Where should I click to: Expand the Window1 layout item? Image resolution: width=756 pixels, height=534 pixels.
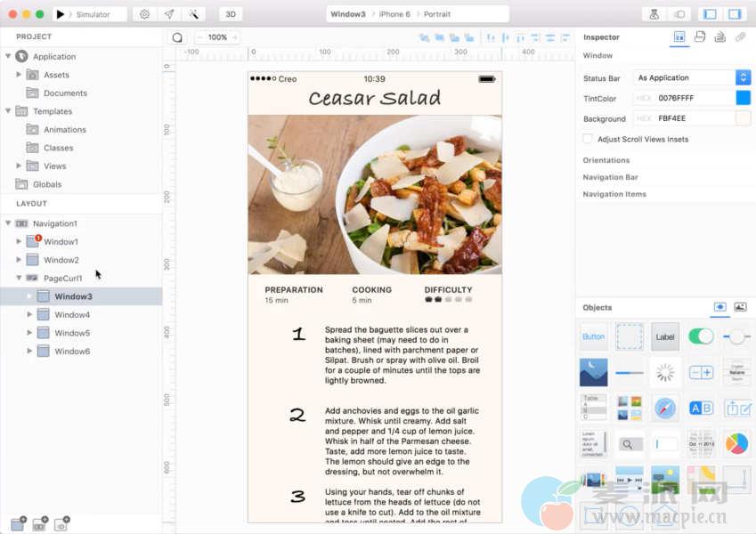[x=20, y=242]
